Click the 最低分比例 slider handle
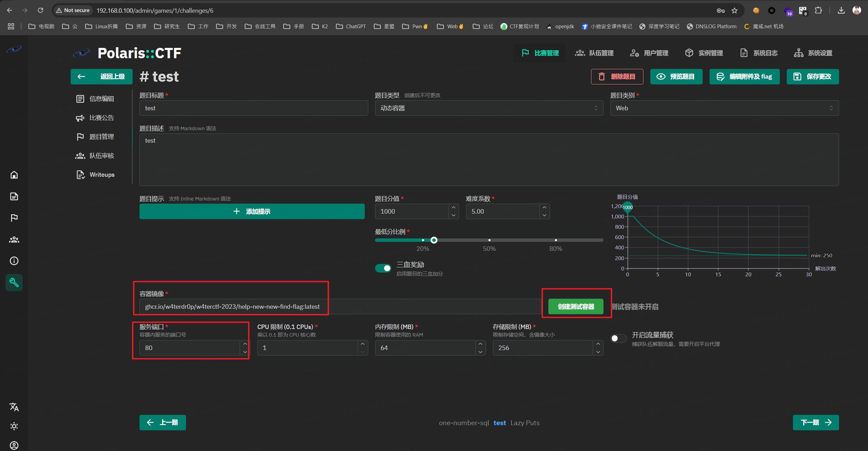 click(434, 240)
